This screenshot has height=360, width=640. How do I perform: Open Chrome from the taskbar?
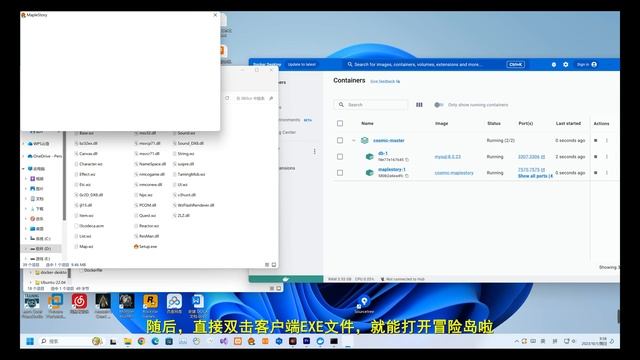tap(141, 341)
